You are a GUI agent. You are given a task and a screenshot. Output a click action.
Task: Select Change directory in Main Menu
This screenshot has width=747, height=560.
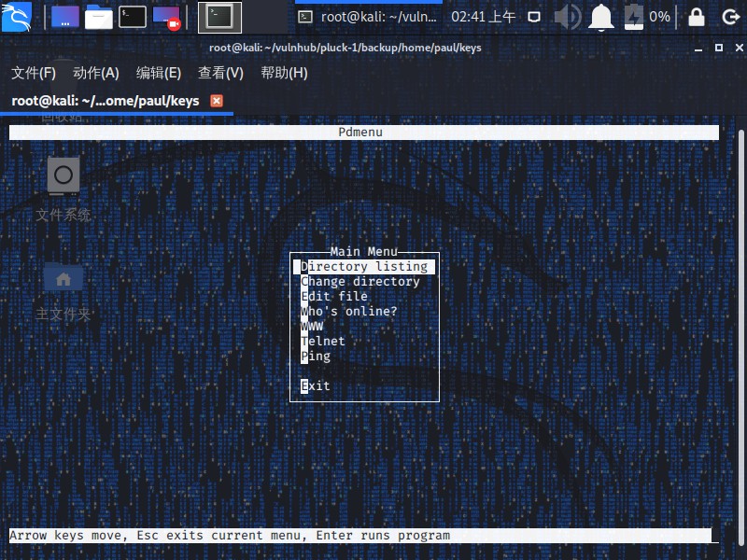point(360,282)
